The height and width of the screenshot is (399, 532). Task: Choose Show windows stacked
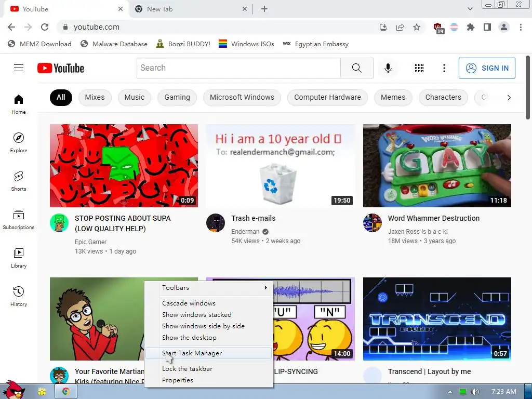[209, 314]
